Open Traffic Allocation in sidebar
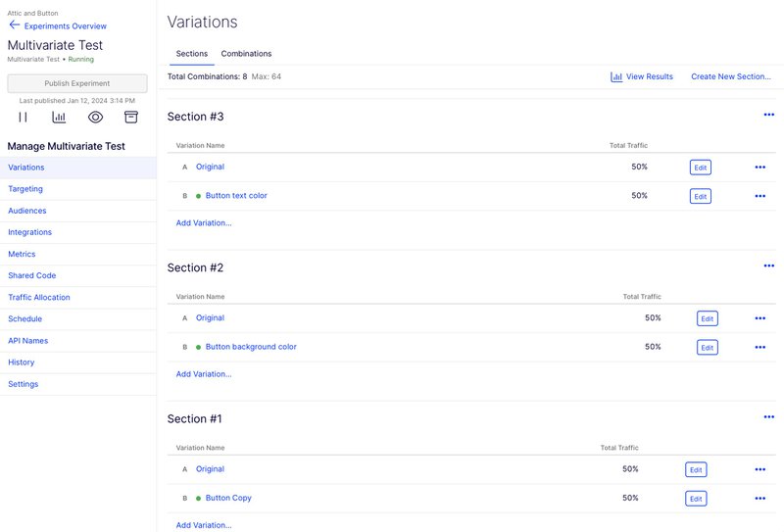This screenshot has width=784, height=532. [39, 297]
